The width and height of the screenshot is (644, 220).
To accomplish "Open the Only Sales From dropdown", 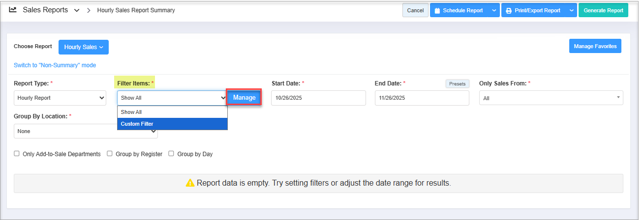I will pyautogui.click(x=551, y=98).
